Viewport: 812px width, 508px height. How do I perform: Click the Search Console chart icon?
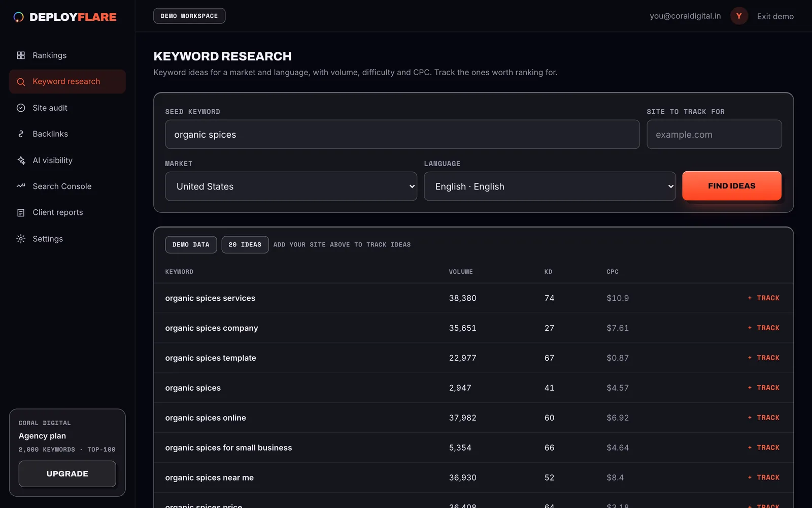[21, 186]
